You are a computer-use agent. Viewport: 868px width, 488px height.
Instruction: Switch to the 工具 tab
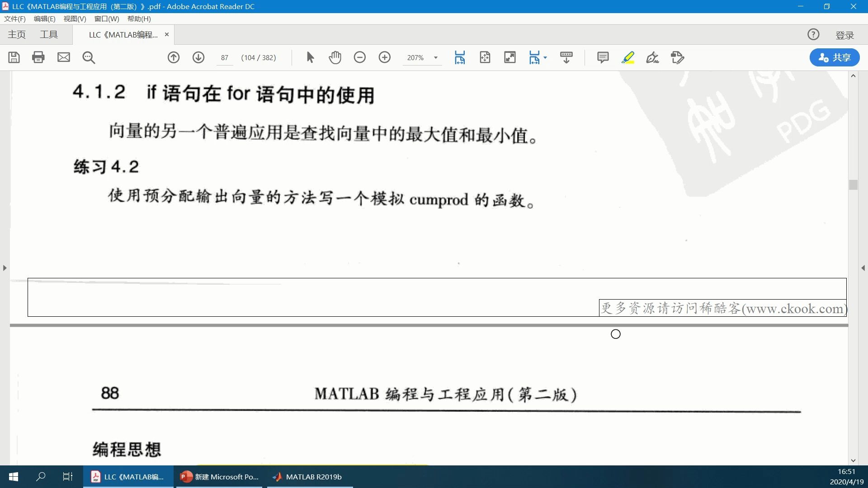[49, 35]
